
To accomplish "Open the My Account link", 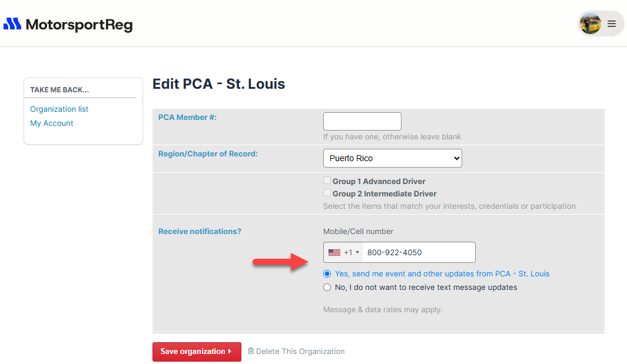I will click(52, 123).
